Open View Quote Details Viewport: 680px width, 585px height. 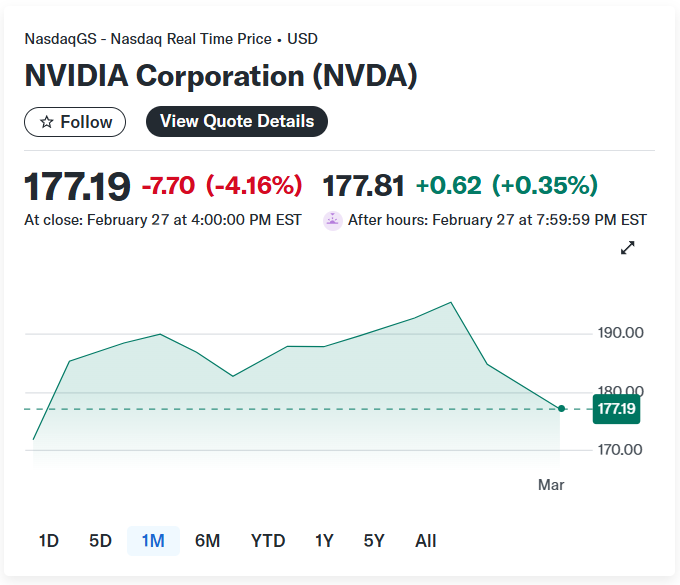point(237,122)
